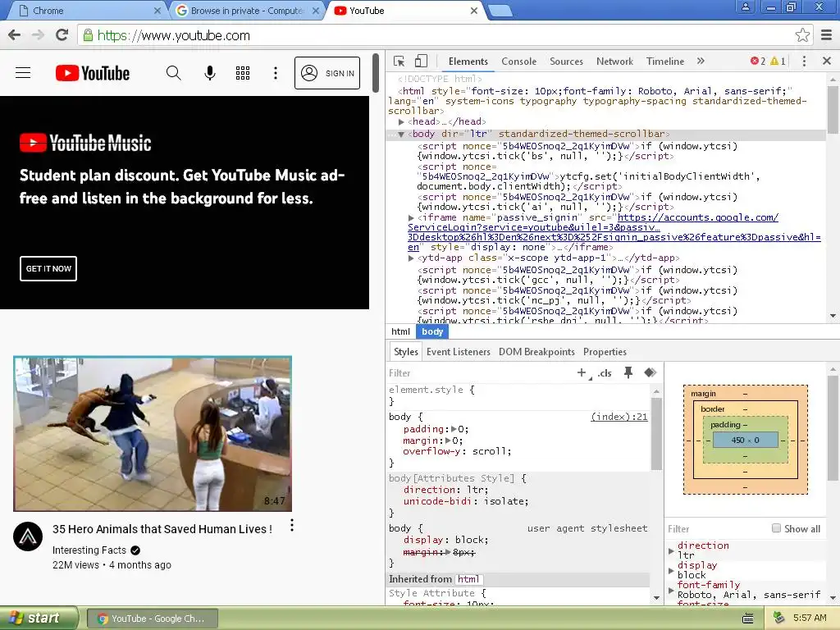Screen dimensions: 840x630
Task: Open on-screen keyboard tray icon
Action: point(748,619)
